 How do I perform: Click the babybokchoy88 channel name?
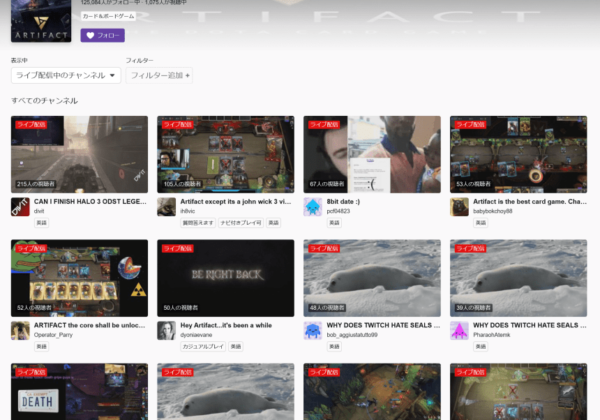[x=492, y=211]
